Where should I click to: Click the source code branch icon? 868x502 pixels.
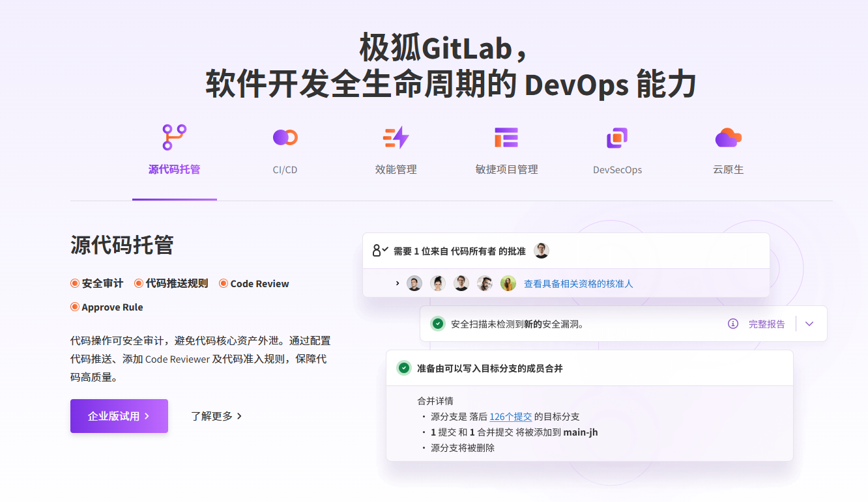click(x=174, y=137)
